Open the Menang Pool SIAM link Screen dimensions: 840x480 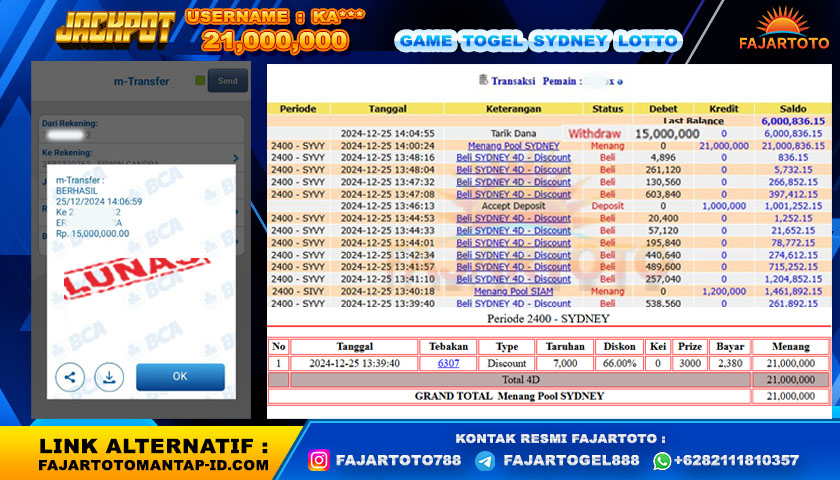(x=513, y=291)
